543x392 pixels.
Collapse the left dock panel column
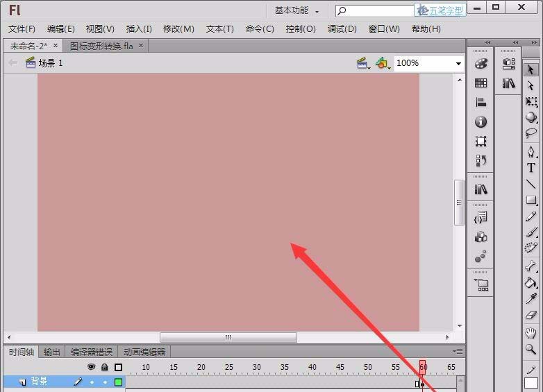[x=488, y=42]
